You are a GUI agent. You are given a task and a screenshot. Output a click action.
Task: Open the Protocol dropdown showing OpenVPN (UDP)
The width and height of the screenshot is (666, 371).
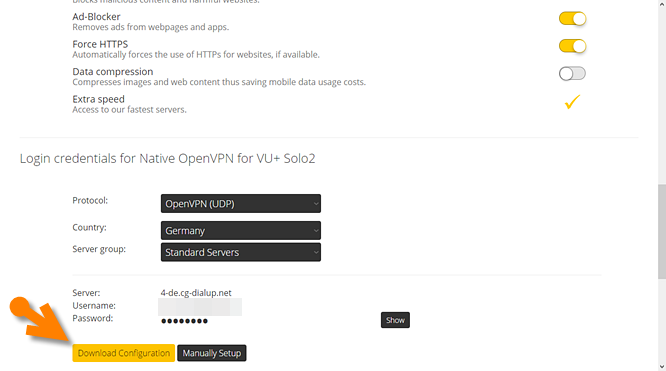(240, 204)
